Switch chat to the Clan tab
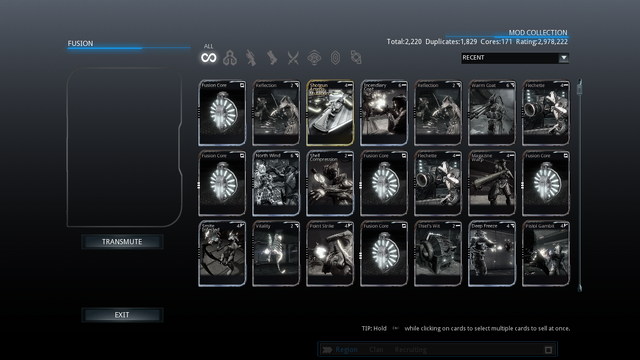Screen dimensions: 640x360 (376, 350)
